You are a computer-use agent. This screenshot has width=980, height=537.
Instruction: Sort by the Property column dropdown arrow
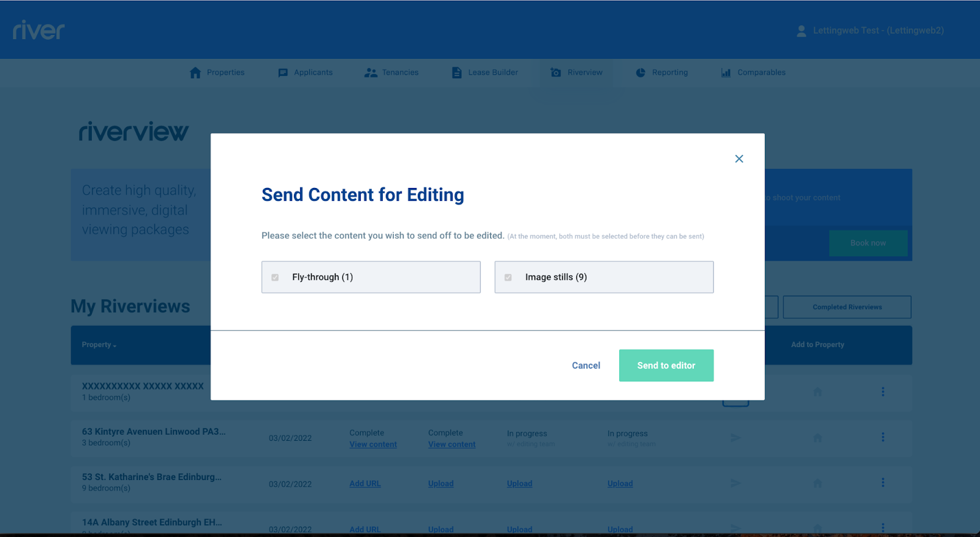[x=115, y=346]
